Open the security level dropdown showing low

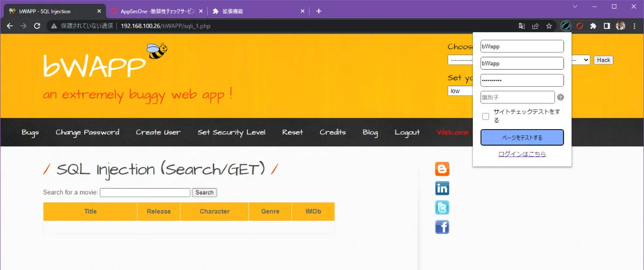pyautogui.click(x=460, y=91)
